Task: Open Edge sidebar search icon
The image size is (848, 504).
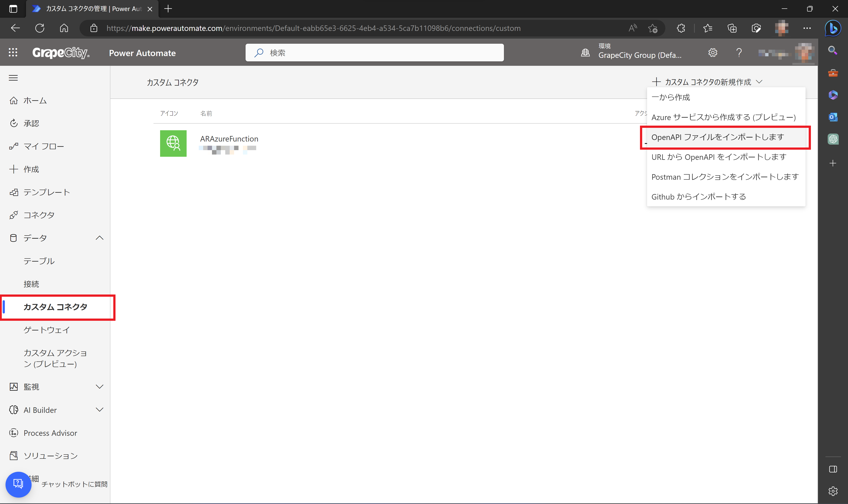Action: point(833,51)
